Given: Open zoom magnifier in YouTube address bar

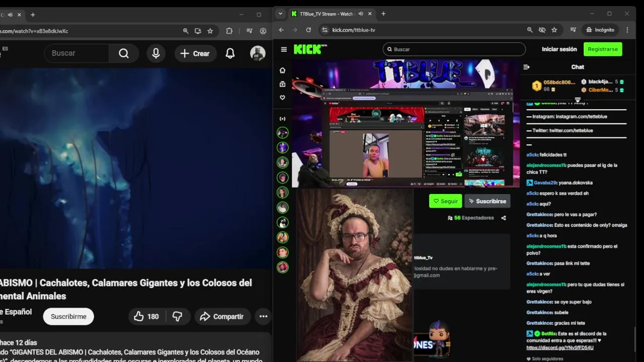Looking at the screenshot, I should (x=186, y=31).
